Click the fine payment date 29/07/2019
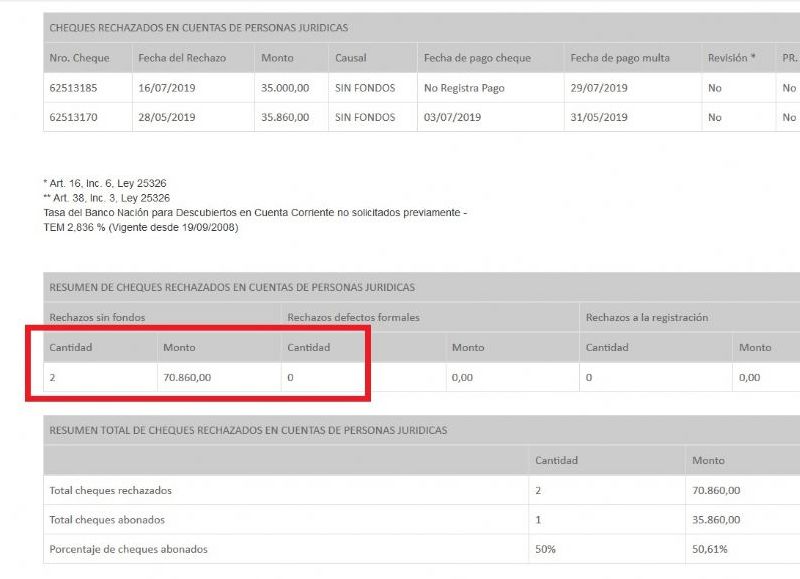Image resolution: width=800 pixels, height=579 pixels. click(x=598, y=88)
